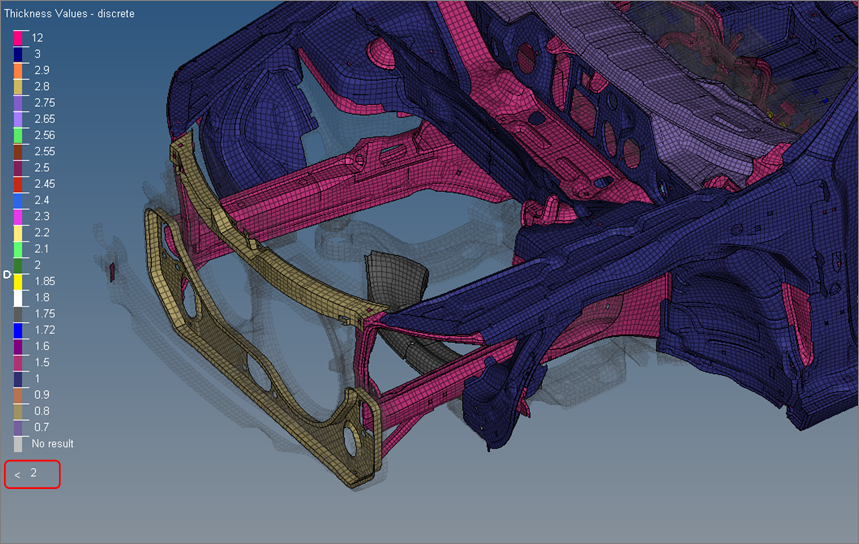Select the bright yellow swatch for 1.85
The width and height of the screenshot is (859, 544).
(x=18, y=281)
